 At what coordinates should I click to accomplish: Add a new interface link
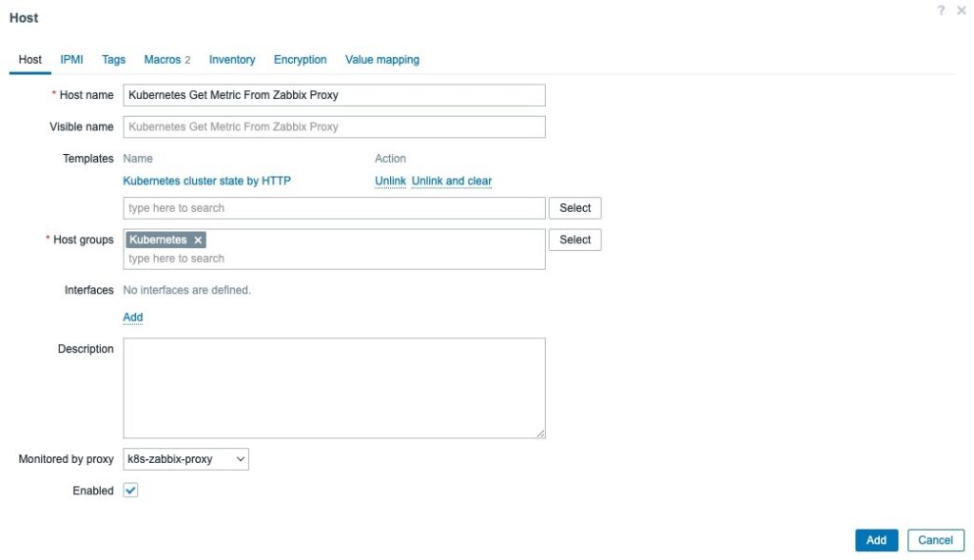pos(133,318)
